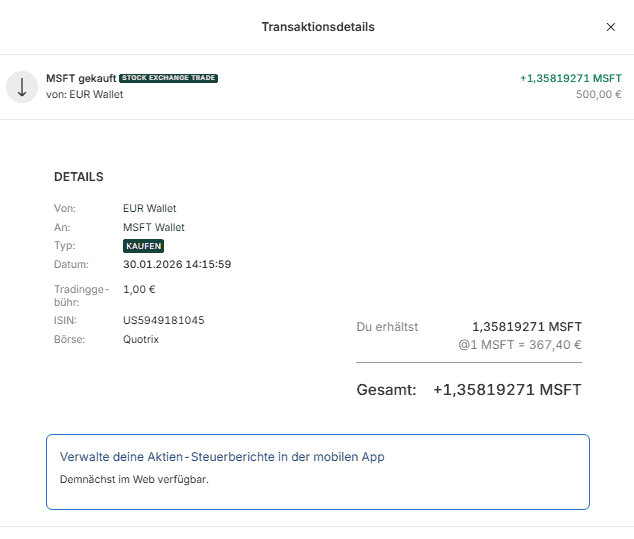Click the 1,00 € trading fee value

[139, 289]
